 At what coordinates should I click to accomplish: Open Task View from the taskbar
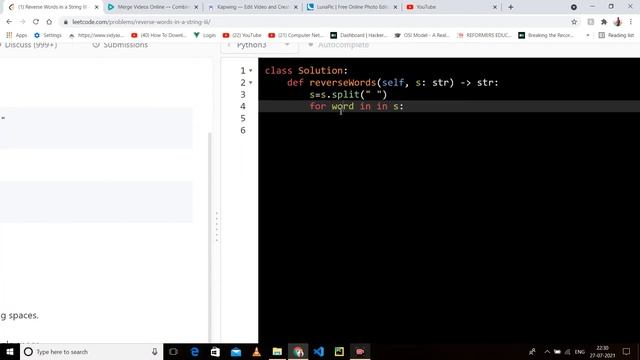click(x=173, y=351)
